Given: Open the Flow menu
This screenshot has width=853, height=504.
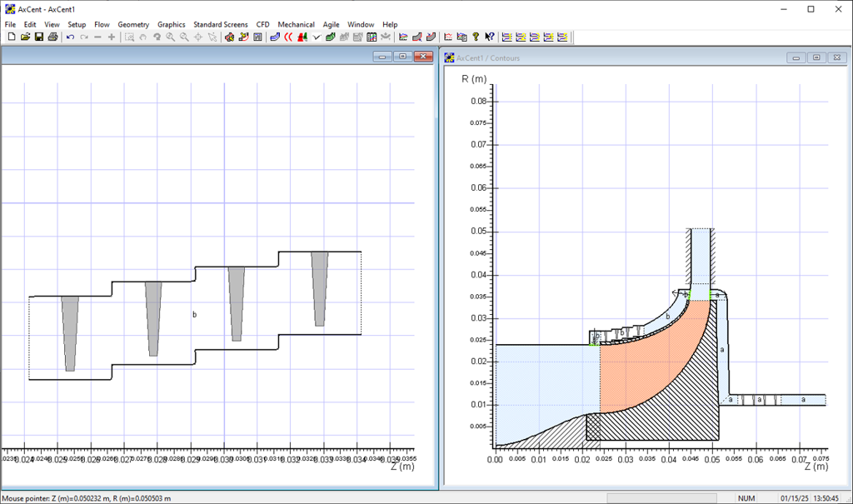Looking at the screenshot, I should (x=102, y=24).
